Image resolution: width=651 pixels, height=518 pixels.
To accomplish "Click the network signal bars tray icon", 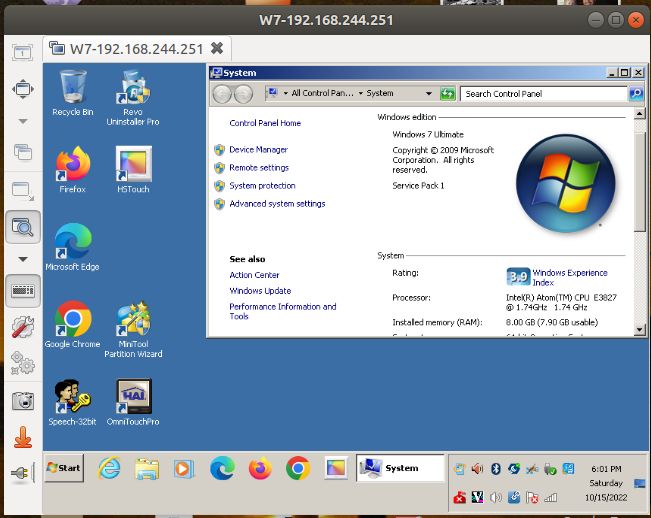I will (551, 497).
